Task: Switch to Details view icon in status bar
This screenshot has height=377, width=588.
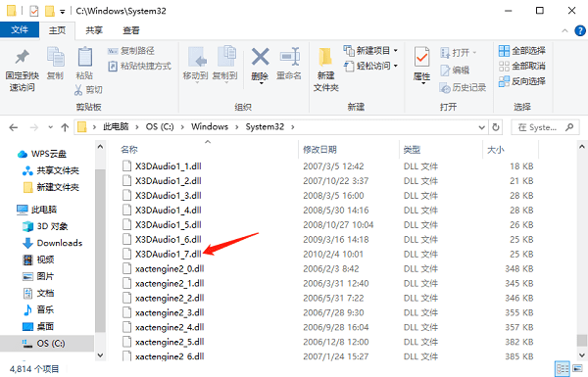Action: coord(563,369)
